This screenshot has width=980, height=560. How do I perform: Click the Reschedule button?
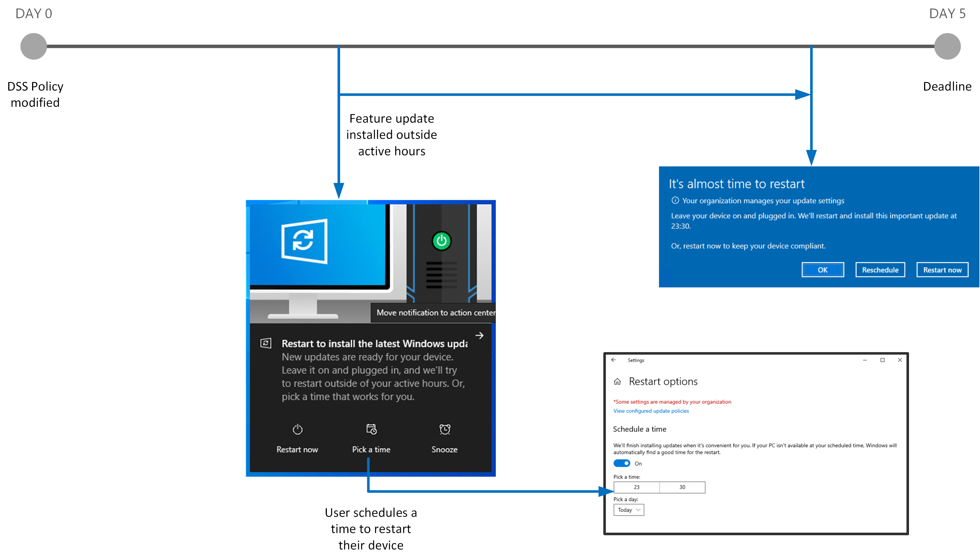click(x=880, y=270)
